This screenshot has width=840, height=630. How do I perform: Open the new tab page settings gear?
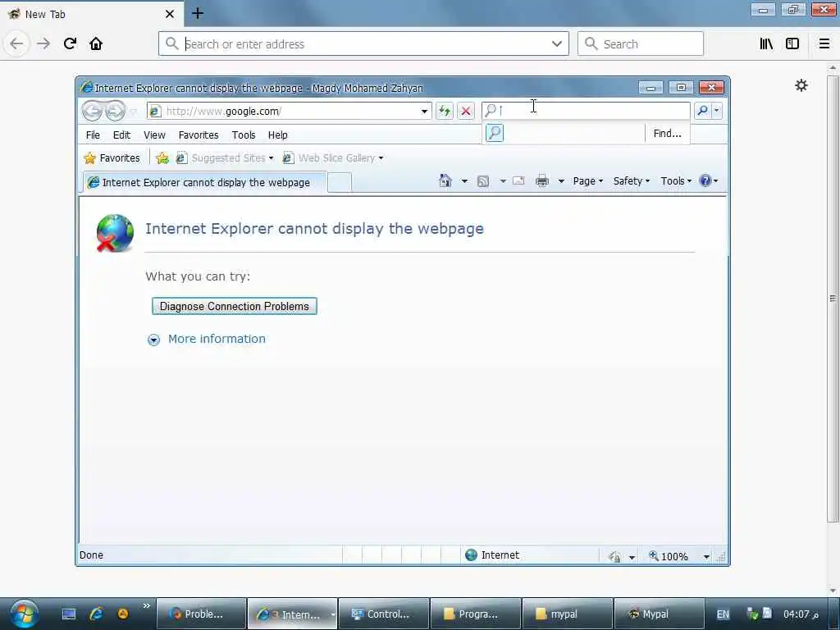[x=801, y=85]
